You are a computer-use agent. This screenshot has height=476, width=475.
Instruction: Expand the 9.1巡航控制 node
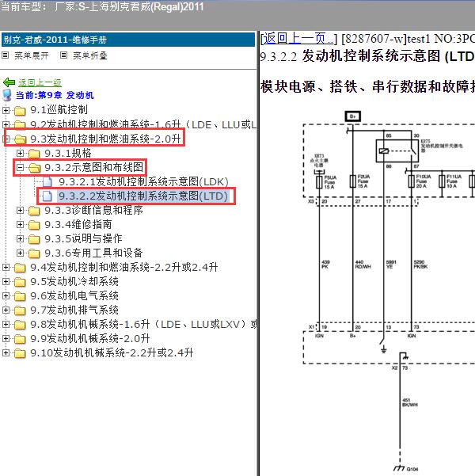6,110
